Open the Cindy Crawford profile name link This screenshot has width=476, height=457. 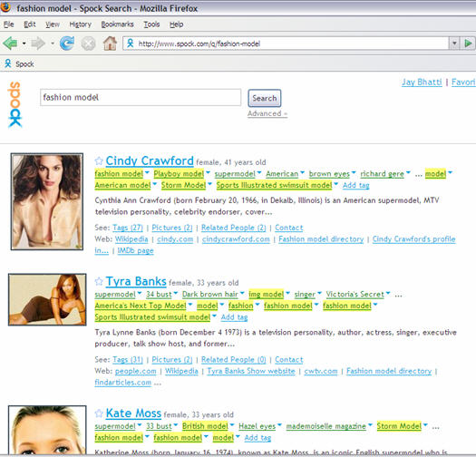[150, 160]
